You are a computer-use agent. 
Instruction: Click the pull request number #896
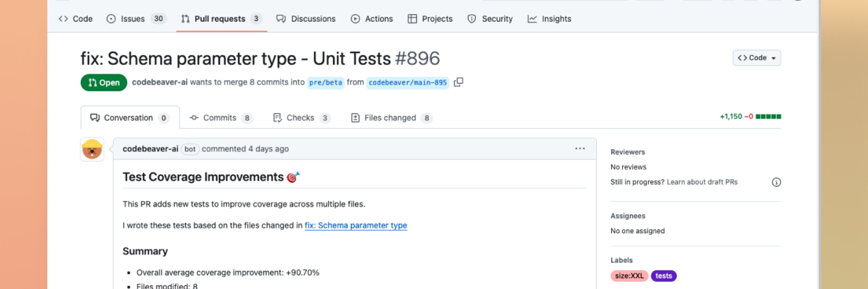pos(417,59)
